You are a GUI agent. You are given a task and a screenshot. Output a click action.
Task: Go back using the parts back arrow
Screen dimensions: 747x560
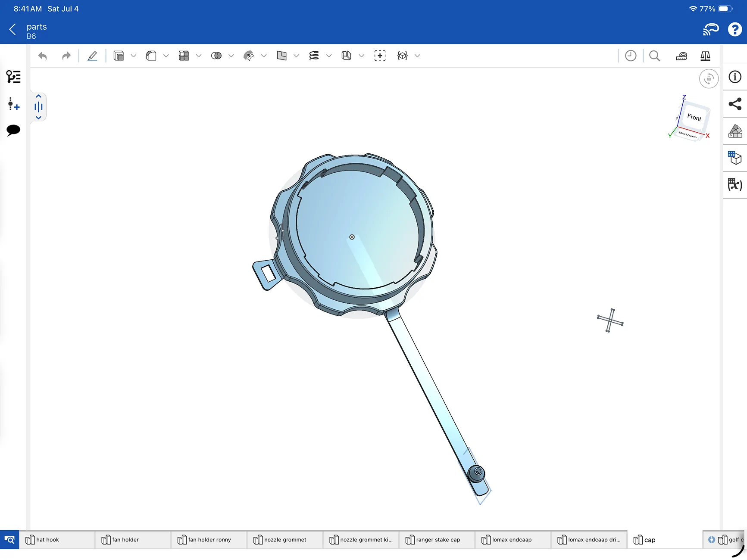[x=13, y=30]
